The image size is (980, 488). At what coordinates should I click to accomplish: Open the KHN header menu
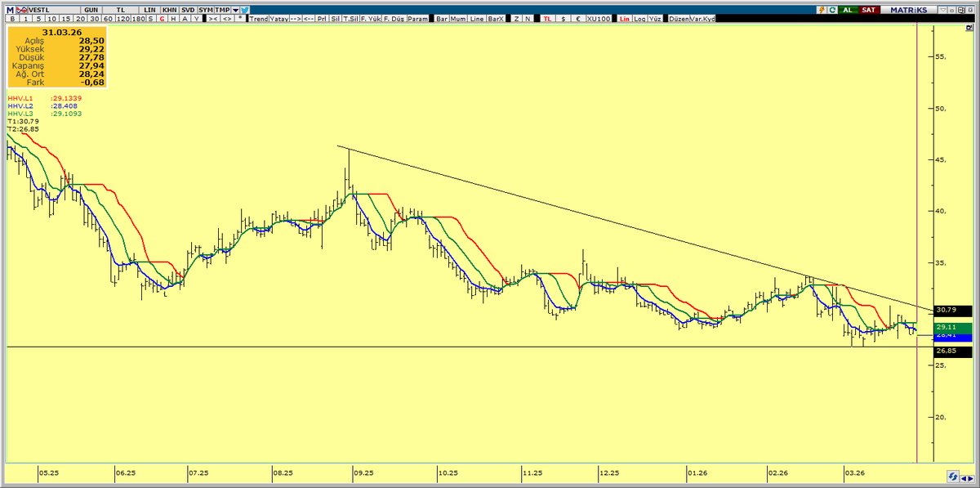coord(169,9)
